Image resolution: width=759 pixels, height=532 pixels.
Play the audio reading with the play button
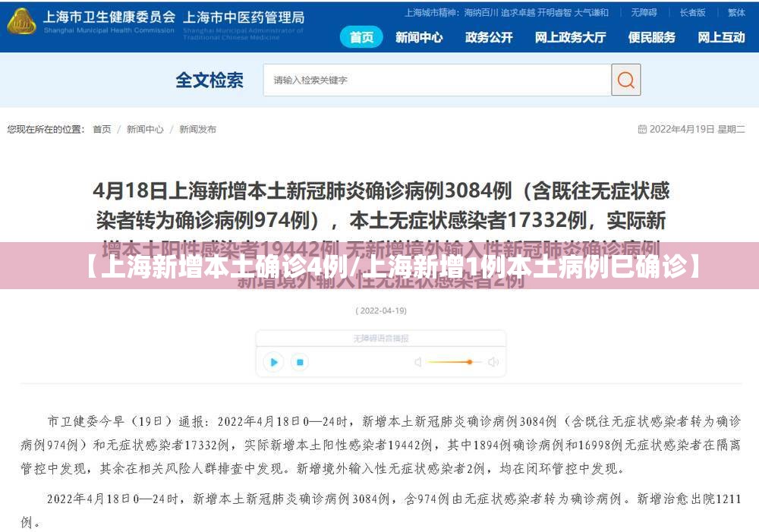(x=273, y=362)
